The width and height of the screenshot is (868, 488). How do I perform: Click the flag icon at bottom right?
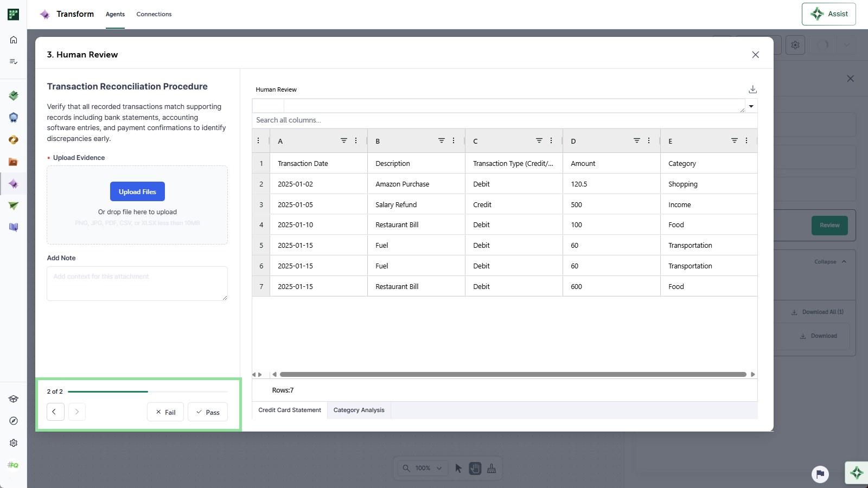(820, 474)
